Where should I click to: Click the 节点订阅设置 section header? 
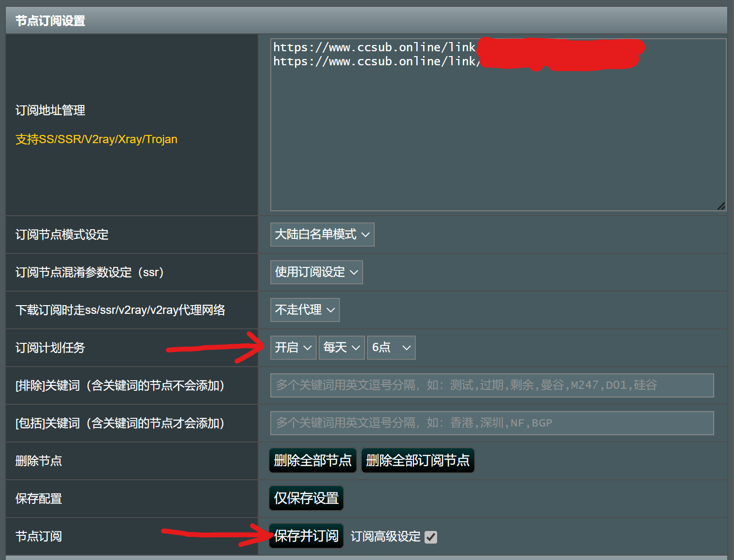point(50,21)
